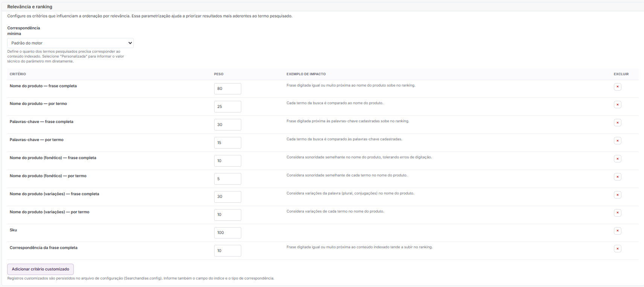The width and height of the screenshot is (644, 287).
Task: Click the 'Sku' criterion label
Action: (x=13, y=230)
